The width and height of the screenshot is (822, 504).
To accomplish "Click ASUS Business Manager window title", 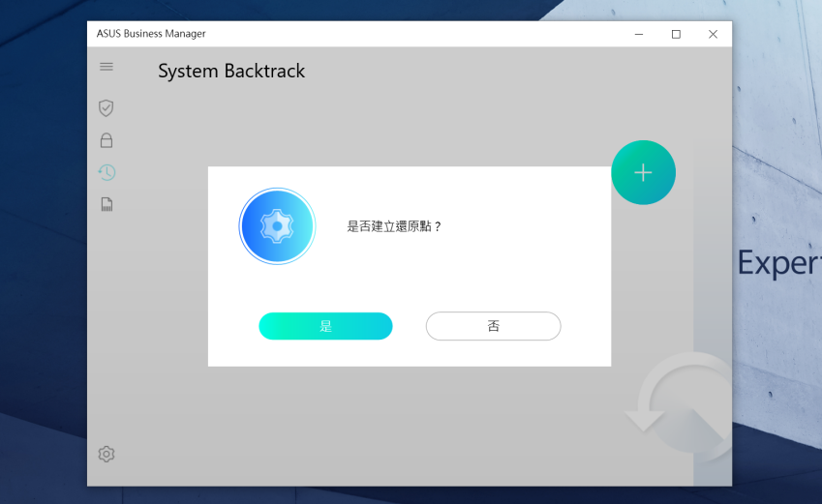I will coord(151,34).
